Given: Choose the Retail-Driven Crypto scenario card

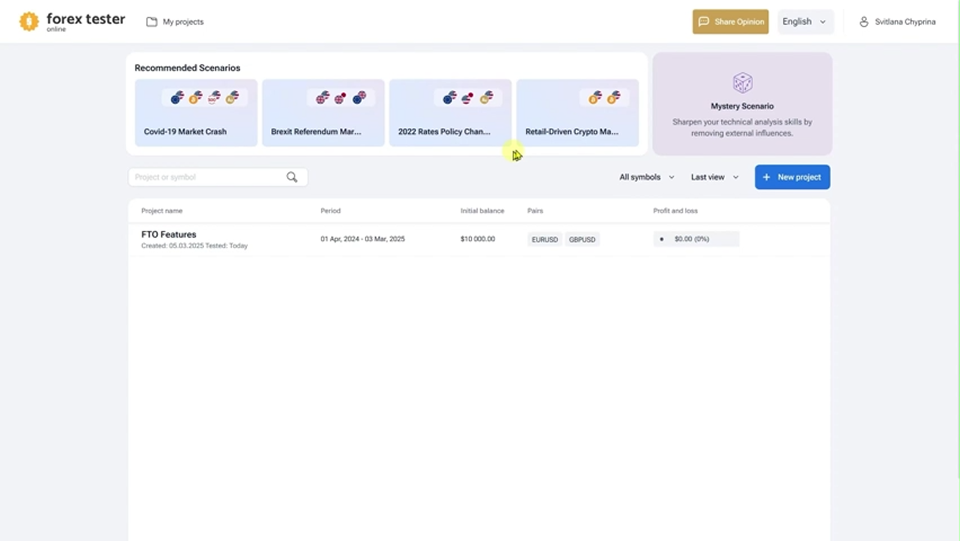Looking at the screenshot, I should (x=577, y=113).
